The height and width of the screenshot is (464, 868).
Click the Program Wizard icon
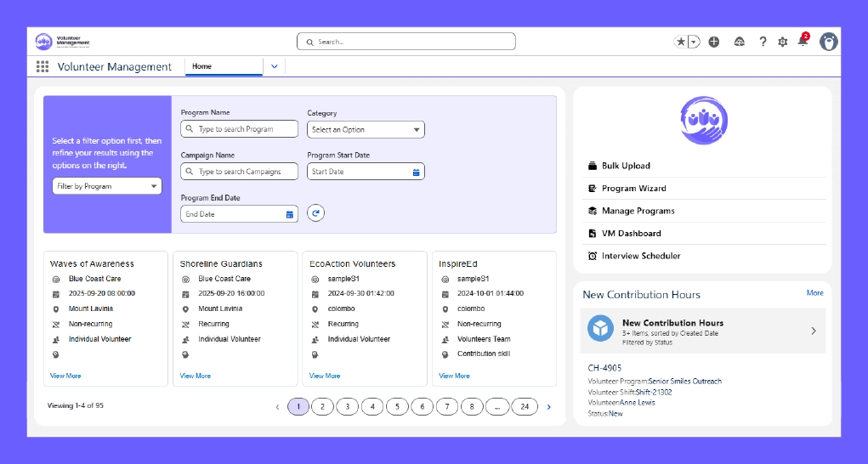coord(593,188)
